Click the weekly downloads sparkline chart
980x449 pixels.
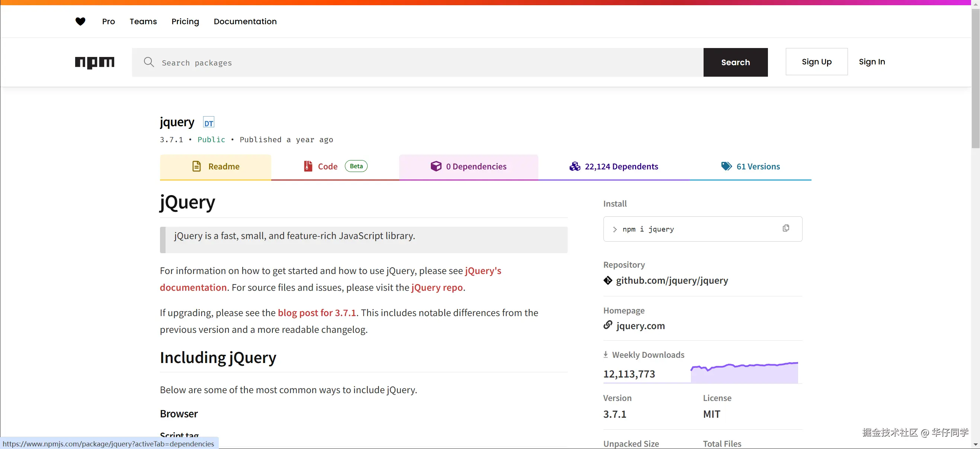click(x=744, y=373)
